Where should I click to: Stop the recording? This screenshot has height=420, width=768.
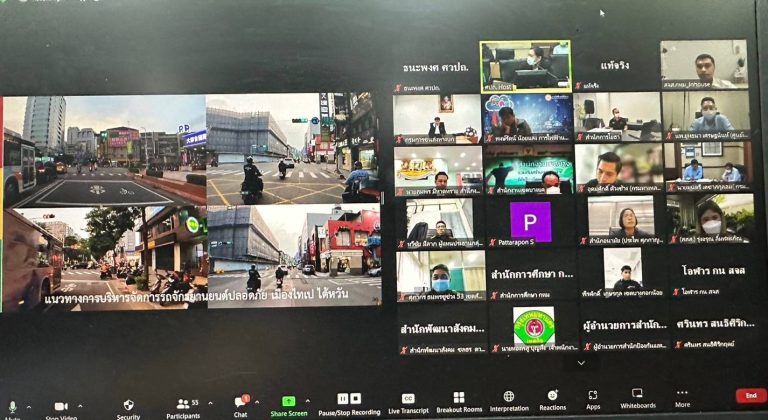356,399
